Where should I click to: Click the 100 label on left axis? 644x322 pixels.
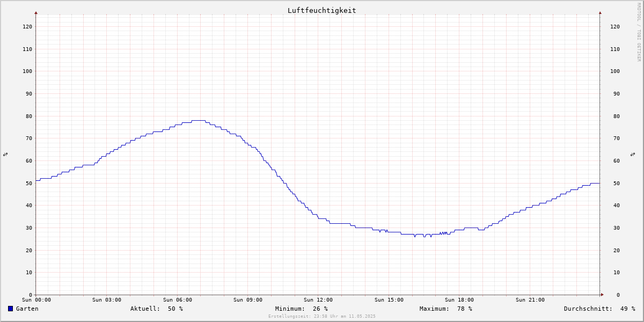click(27, 71)
